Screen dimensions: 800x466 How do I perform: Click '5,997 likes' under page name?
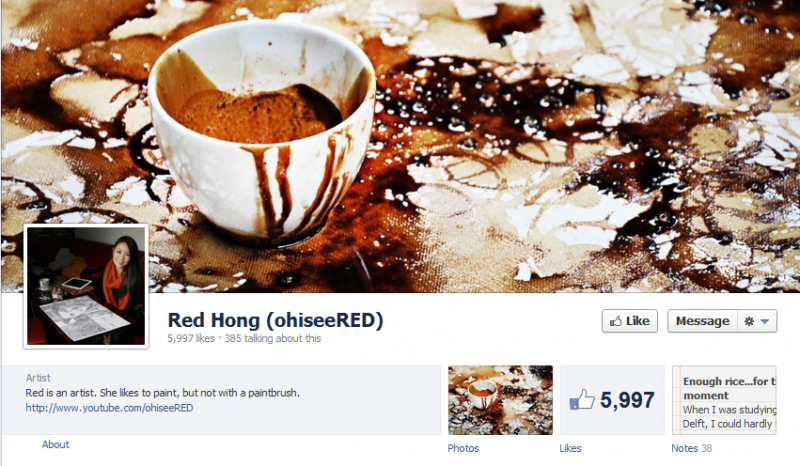(x=191, y=338)
